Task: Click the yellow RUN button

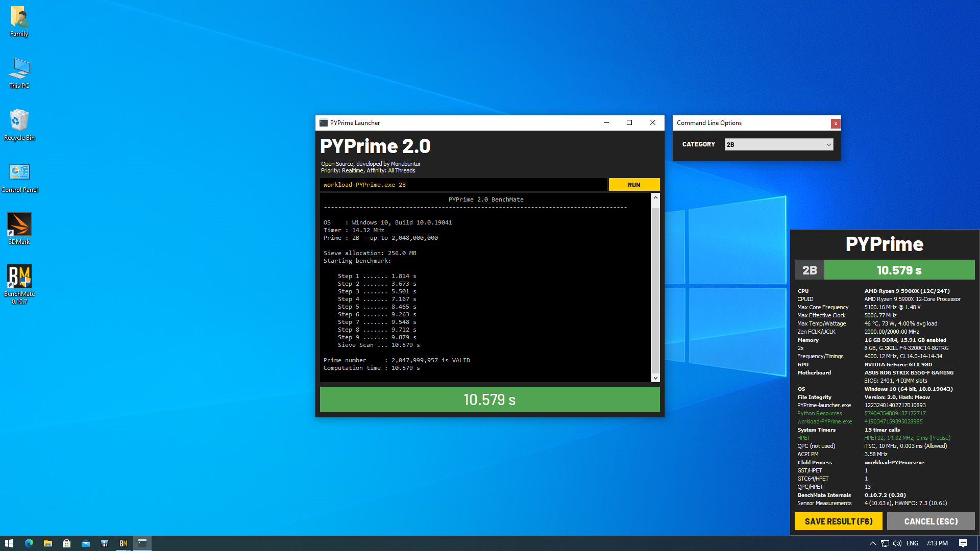Action: tap(634, 185)
